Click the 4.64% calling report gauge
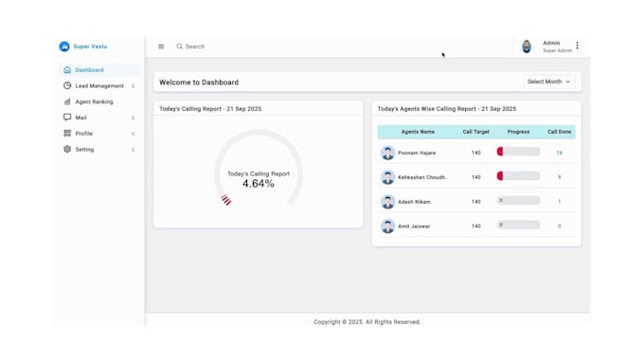The width and height of the screenshot is (644, 363). tap(259, 169)
